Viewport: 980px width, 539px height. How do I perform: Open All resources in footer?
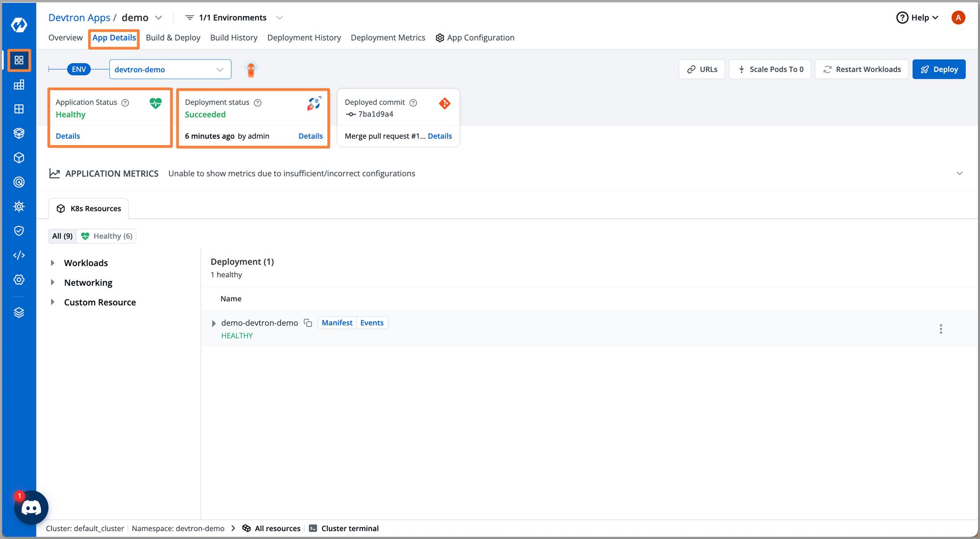tap(272, 529)
